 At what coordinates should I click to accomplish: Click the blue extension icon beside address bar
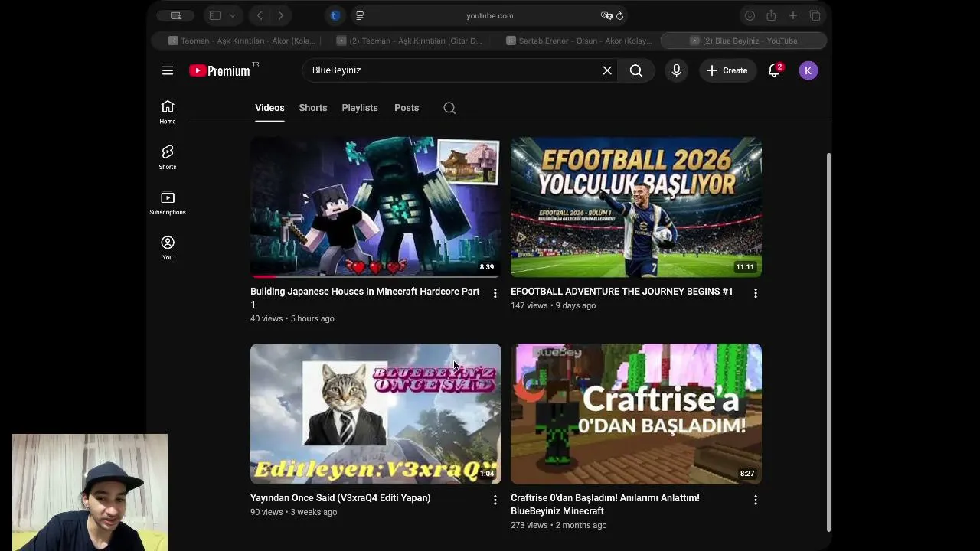point(335,15)
